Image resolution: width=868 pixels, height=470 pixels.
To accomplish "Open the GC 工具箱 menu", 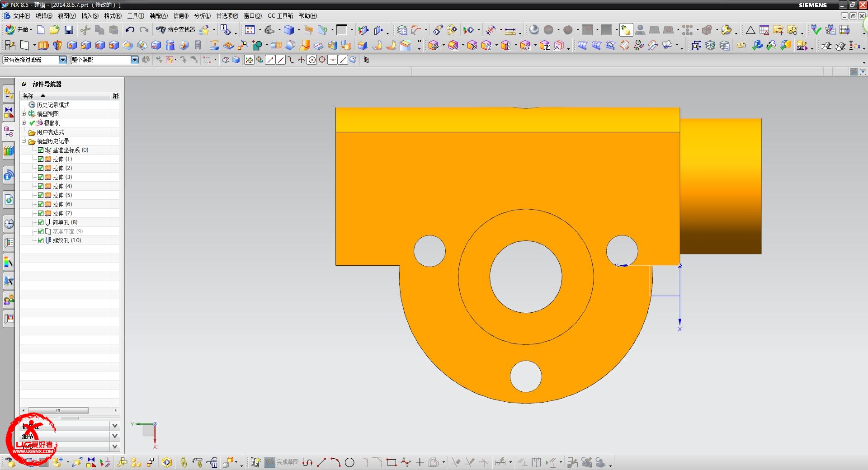I will click(x=280, y=16).
